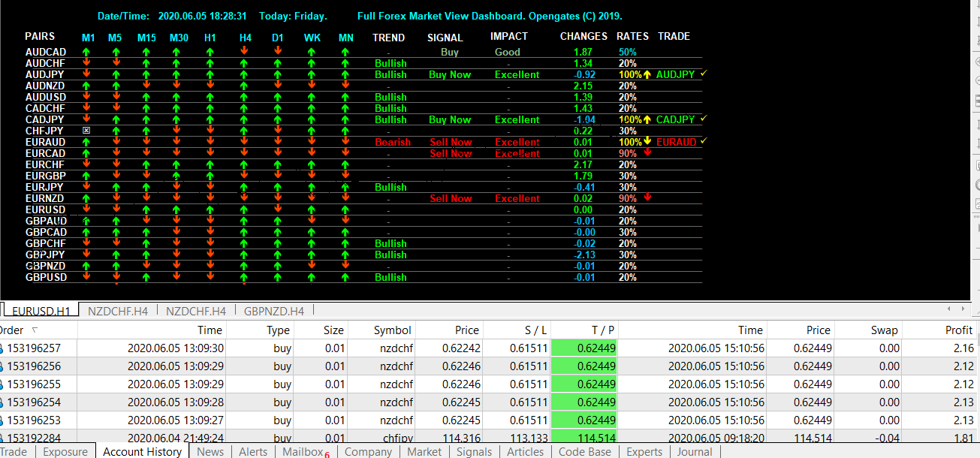Open the Journal tab

tap(695, 451)
